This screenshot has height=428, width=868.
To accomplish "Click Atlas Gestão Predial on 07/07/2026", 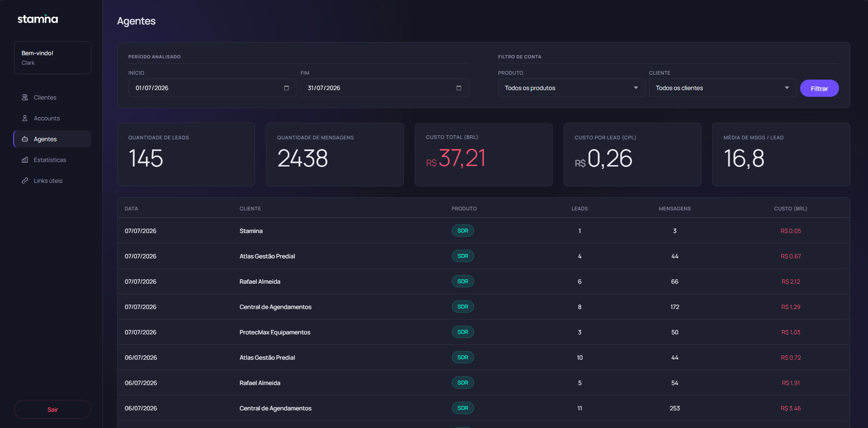I will tap(267, 256).
